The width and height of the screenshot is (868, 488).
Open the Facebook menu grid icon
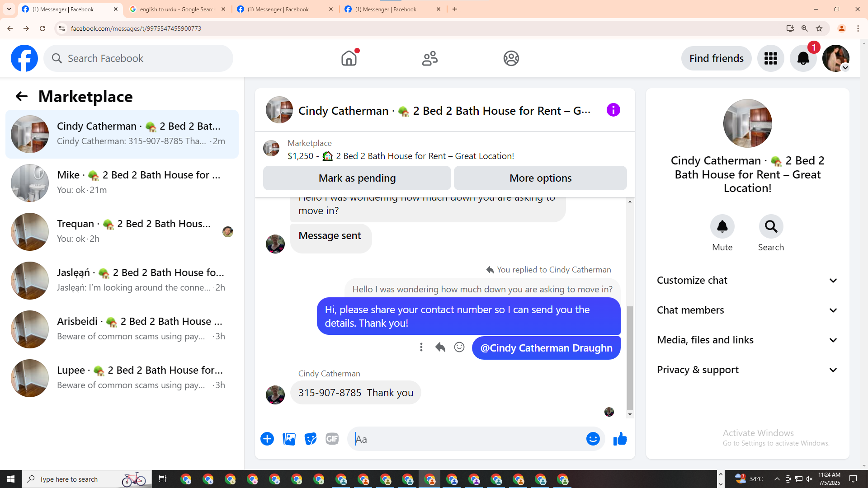[770, 58]
